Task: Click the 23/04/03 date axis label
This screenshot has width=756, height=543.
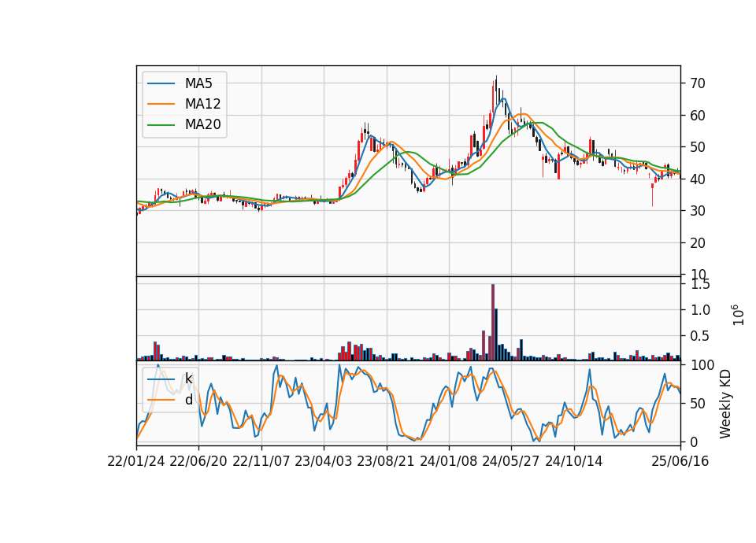Action: pyautogui.click(x=324, y=461)
